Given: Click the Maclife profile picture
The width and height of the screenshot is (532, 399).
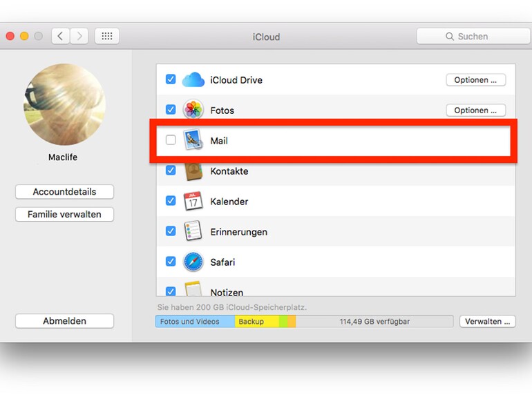Looking at the screenshot, I should pyautogui.click(x=64, y=104).
